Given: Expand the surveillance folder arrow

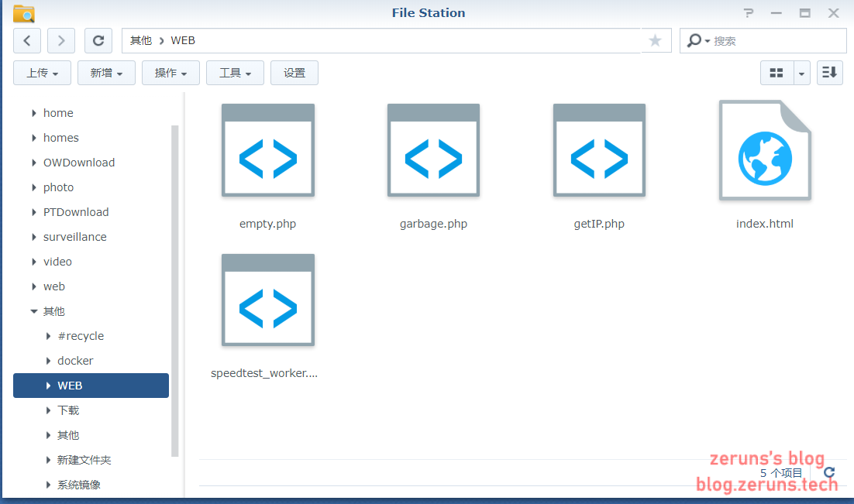Looking at the screenshot, I should pyautogui.click(x=34, y=237).
